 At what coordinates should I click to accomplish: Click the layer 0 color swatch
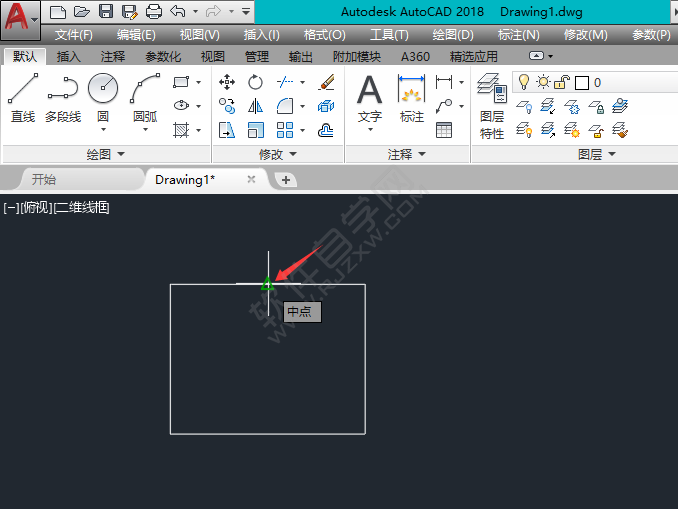click(582, 83)
